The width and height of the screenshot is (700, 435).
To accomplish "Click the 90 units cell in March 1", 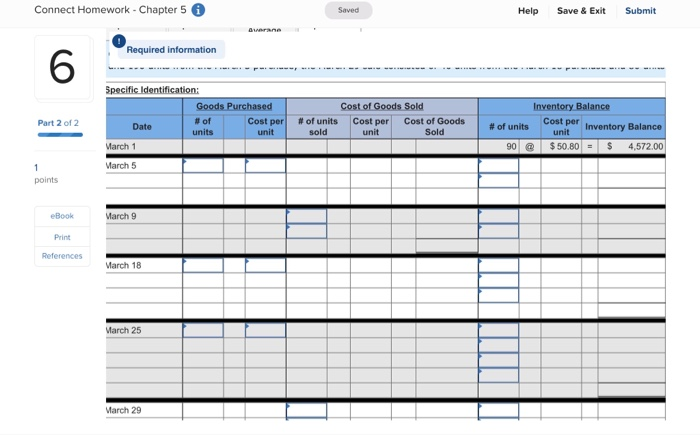I will pyautogui.click(x=499, y=146).
